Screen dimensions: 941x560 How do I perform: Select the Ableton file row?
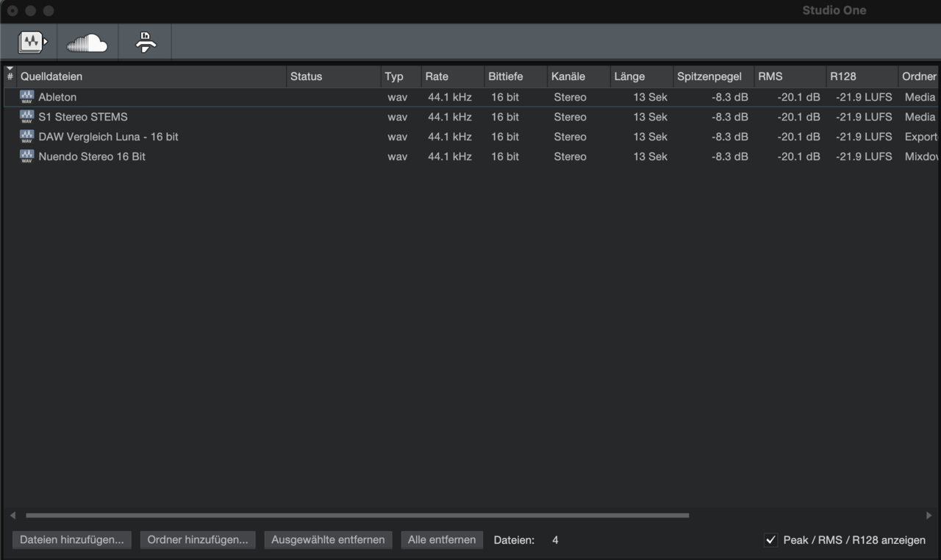click(x=472, y=97)
